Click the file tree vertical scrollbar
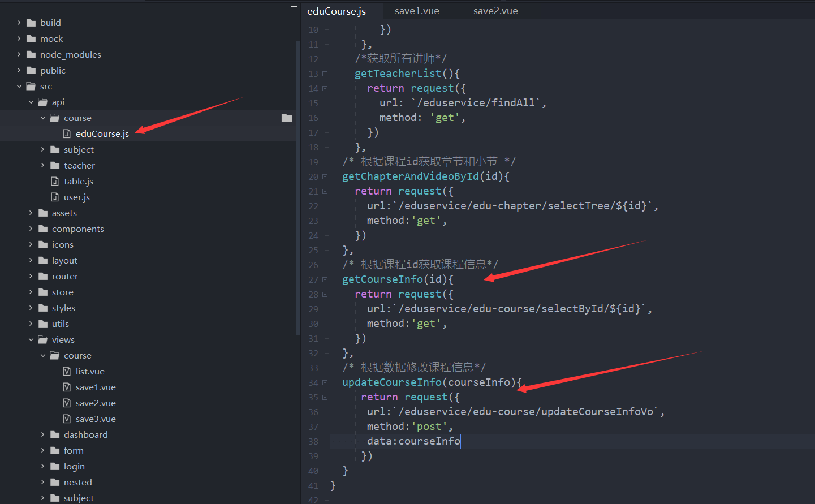 (298, 187)
